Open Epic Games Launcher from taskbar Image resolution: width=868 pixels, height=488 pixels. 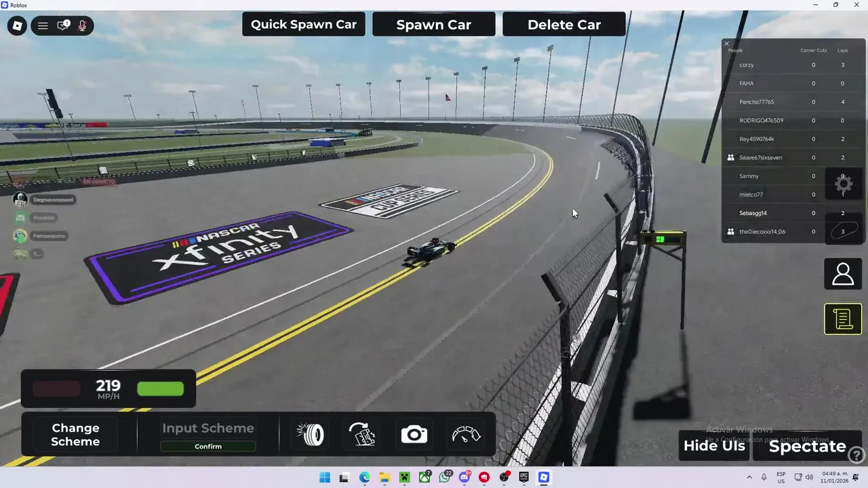point(524,477)
